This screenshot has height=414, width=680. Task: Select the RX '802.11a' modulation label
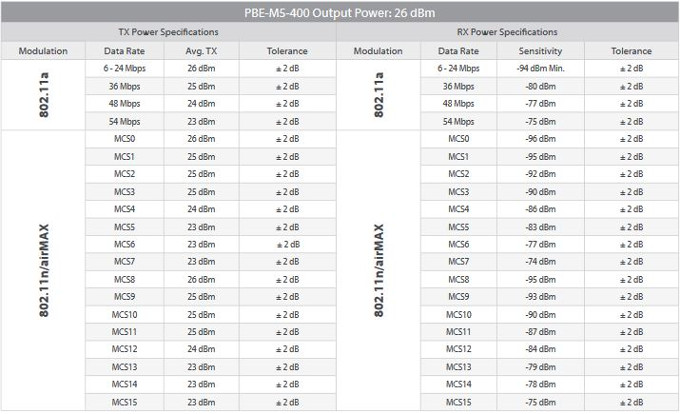click(378, 95)
